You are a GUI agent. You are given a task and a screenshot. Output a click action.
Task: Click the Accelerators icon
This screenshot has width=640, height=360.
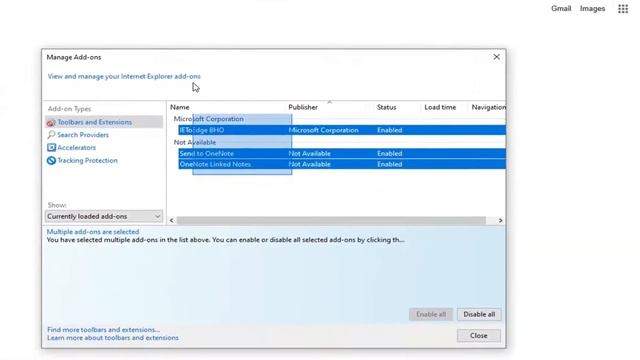point(51,147)
